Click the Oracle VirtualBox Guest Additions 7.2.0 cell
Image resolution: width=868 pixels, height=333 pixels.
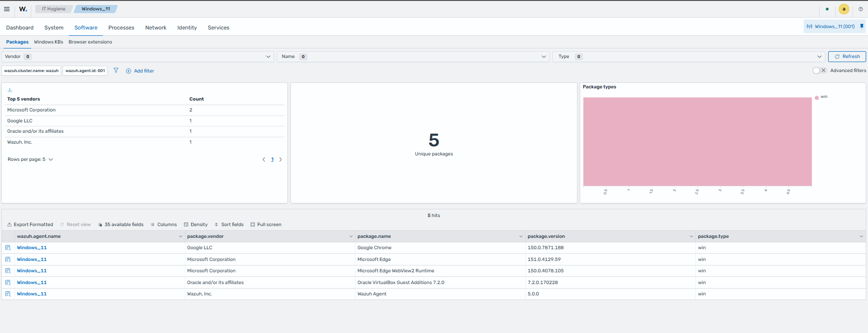[x=440, y=283]
